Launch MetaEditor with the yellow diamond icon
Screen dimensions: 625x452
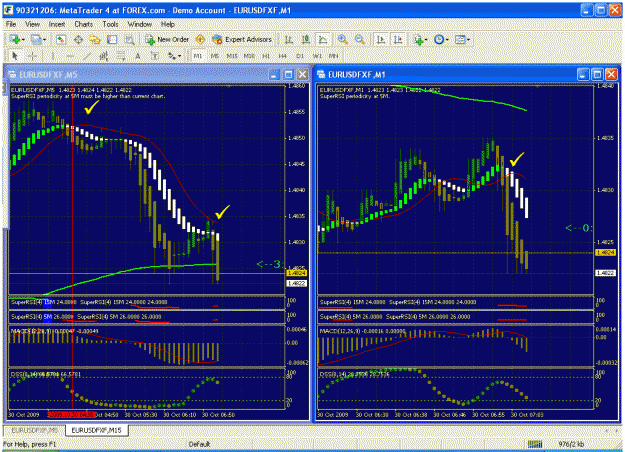coord(200,39)
